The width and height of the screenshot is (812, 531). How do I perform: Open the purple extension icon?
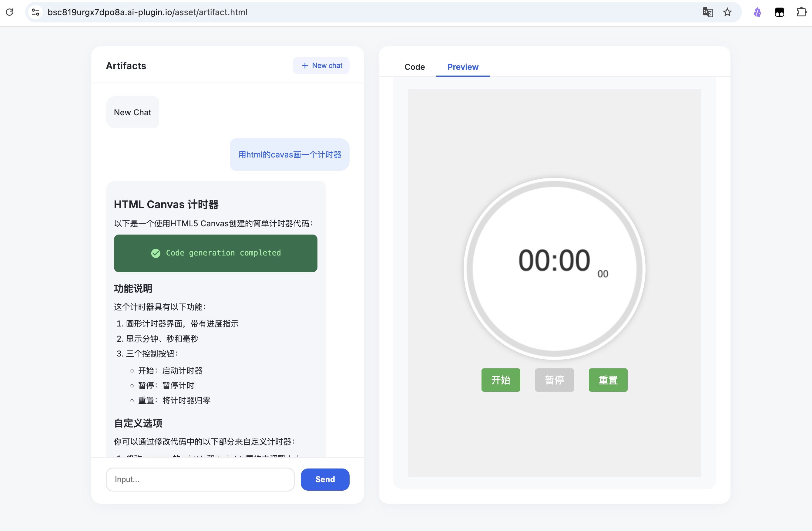point(757,12)
